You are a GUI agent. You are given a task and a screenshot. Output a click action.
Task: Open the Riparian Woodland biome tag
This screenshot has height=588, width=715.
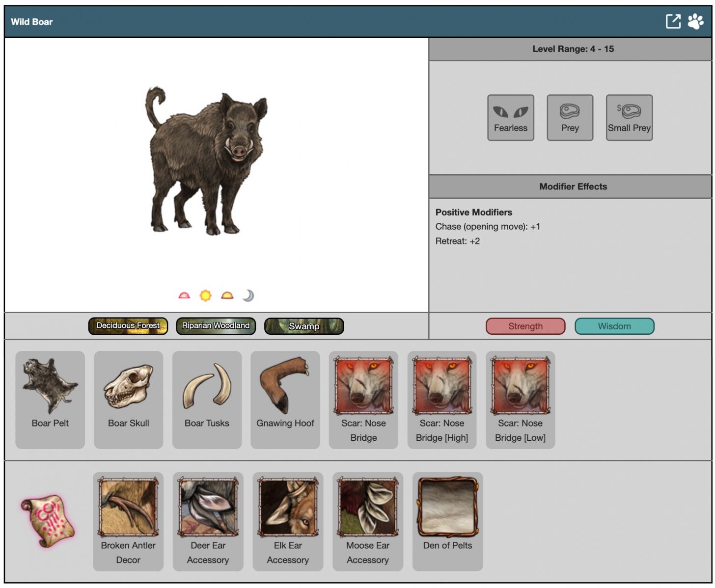click(216, 326)
